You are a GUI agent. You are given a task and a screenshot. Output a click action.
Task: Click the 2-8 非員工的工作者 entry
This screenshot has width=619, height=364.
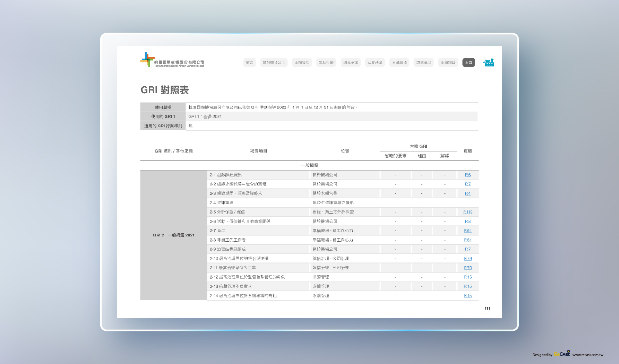point(227,240)
